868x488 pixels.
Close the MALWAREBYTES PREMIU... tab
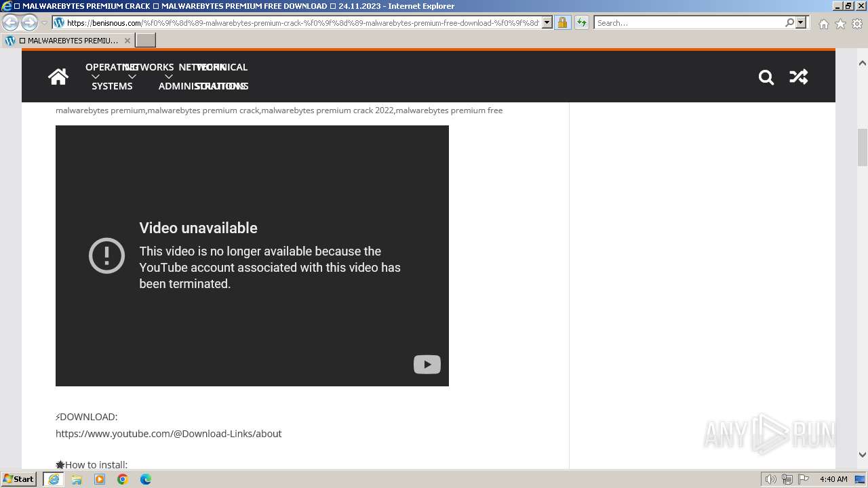pos(127,41)
